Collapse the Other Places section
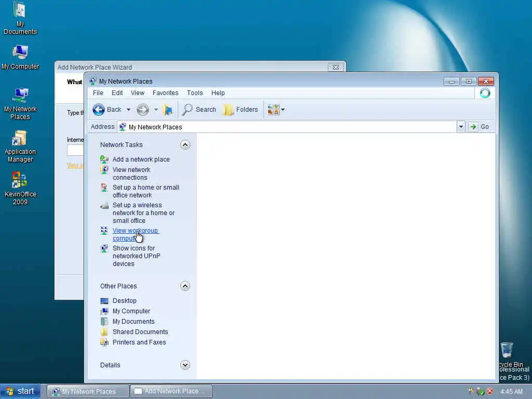532x399 pixels. click(185, 286)
